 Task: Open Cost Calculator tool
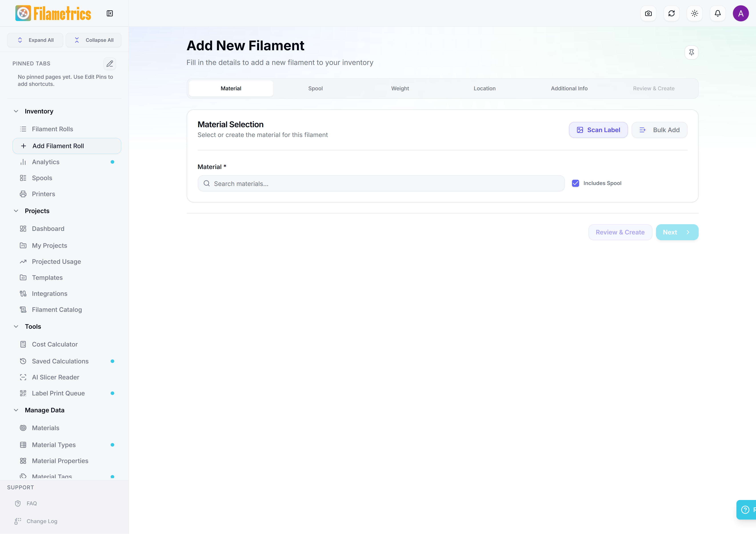(x=67, y=344)
